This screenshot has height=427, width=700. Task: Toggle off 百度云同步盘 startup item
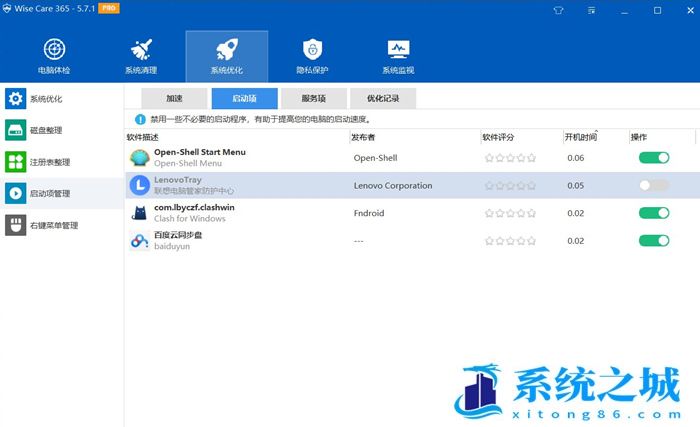[653, 240]
